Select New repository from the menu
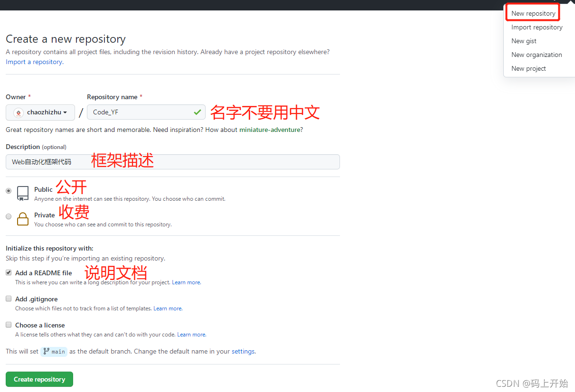Screen dimensions: 575x392 pos(533,13)
